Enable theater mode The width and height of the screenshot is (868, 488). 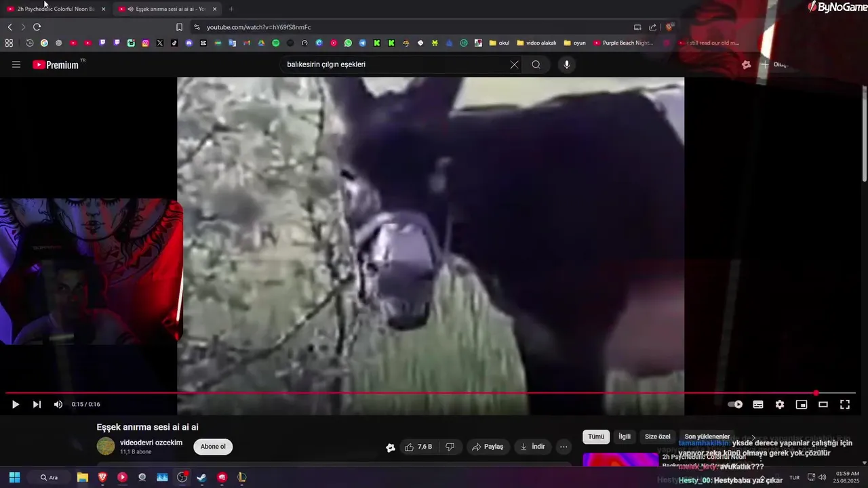click(x=823, y=405)
